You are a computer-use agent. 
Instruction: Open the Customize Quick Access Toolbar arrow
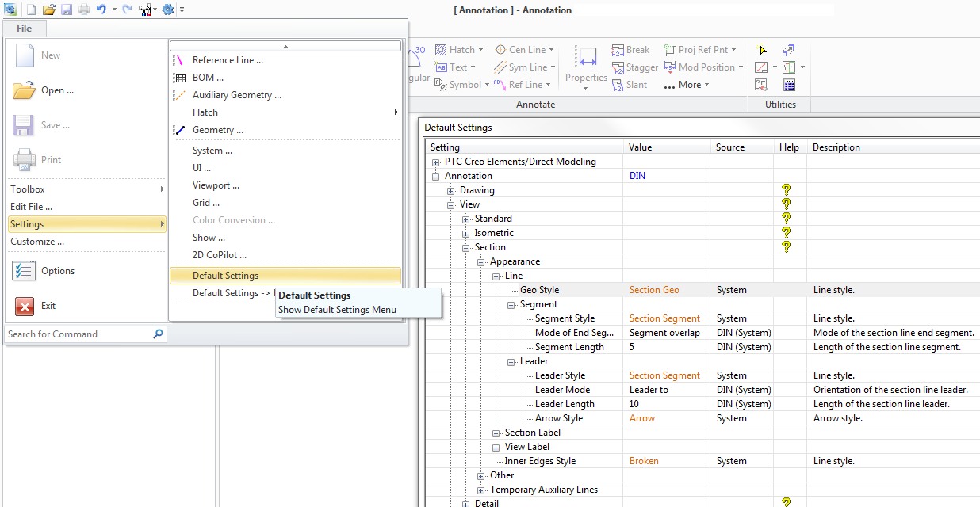point(182,10)
